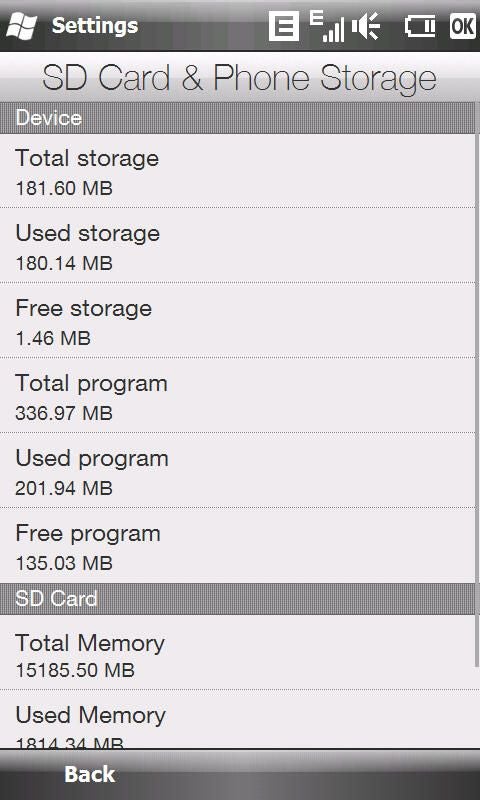Select the Used program row
This screenshot has width=480, height=800.
coord(237,470)
